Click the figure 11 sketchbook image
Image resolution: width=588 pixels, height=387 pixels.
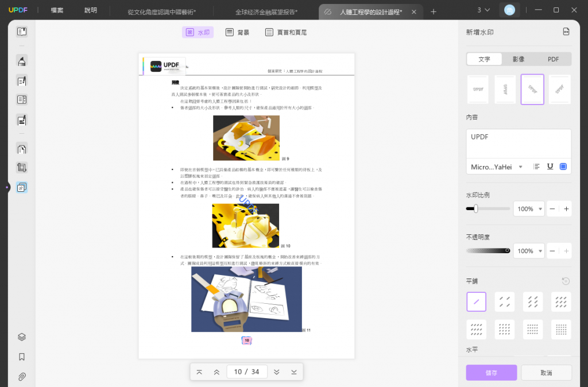click(246, 299)
